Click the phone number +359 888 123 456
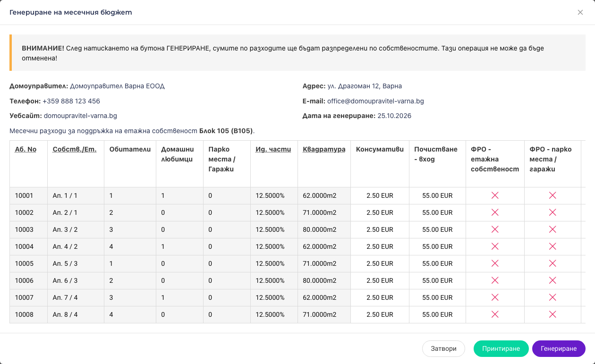Viewport: 595px width, 364px height. point(71,101)
